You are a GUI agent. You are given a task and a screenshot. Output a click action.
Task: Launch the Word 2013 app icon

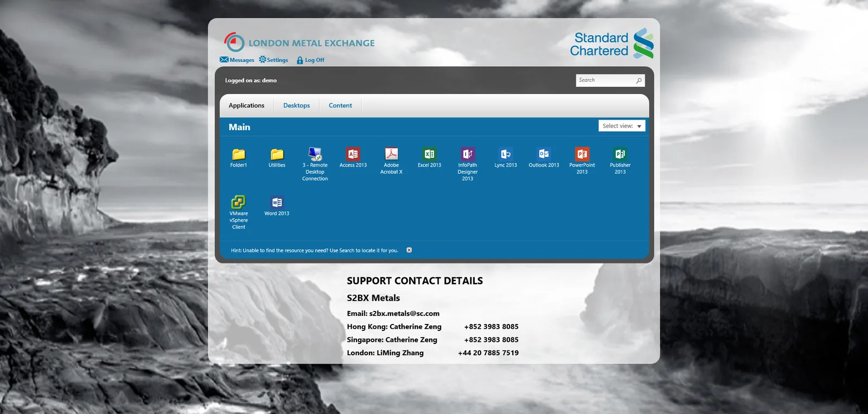point(277,202)
